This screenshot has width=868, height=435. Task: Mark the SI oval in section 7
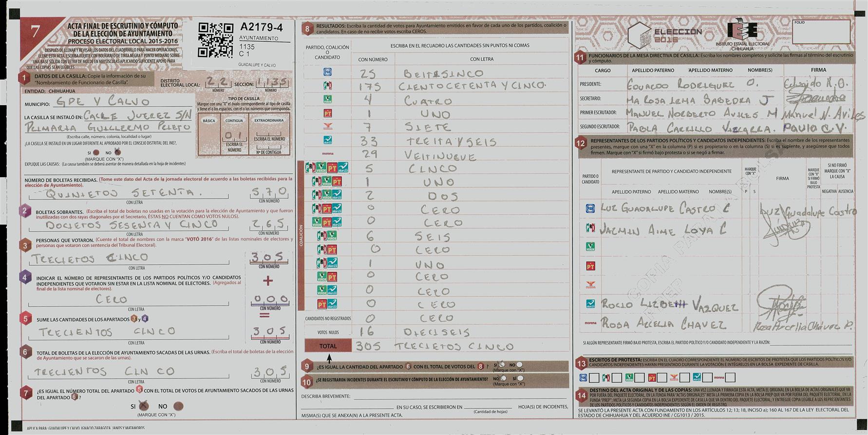(x=143, y=406)
